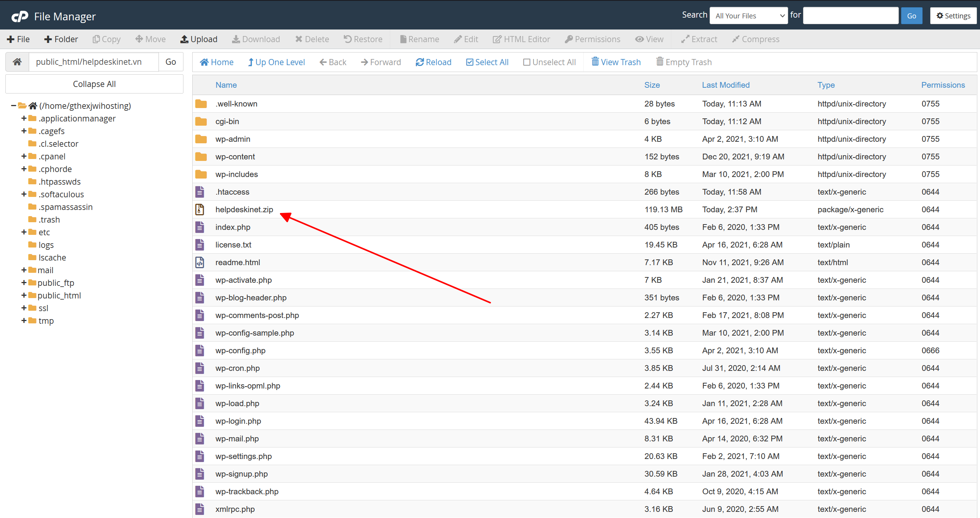Sort by Permissions column header
The height and width of the screenshot is (518, 980).
pyautogui.click(x=943, y=85)
